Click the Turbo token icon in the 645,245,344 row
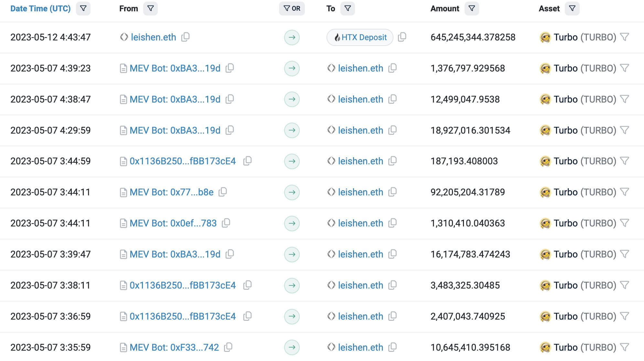The image size is (644, 361). point(545,38)
